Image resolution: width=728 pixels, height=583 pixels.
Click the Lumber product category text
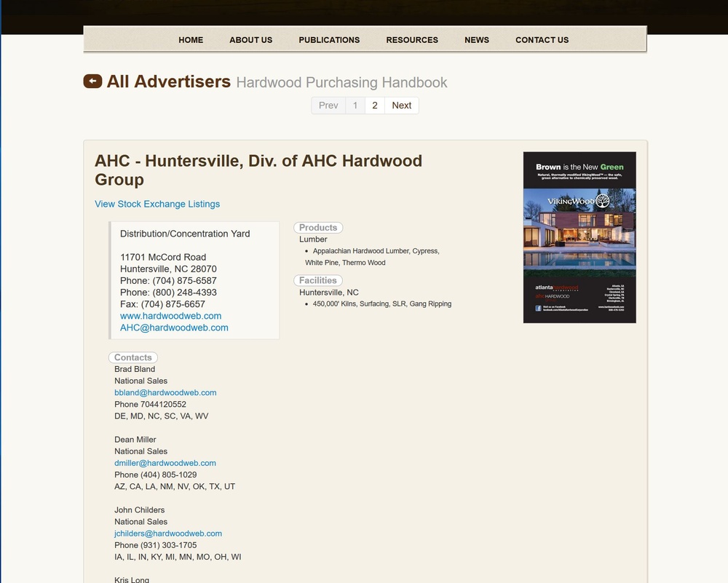point(313,239)
